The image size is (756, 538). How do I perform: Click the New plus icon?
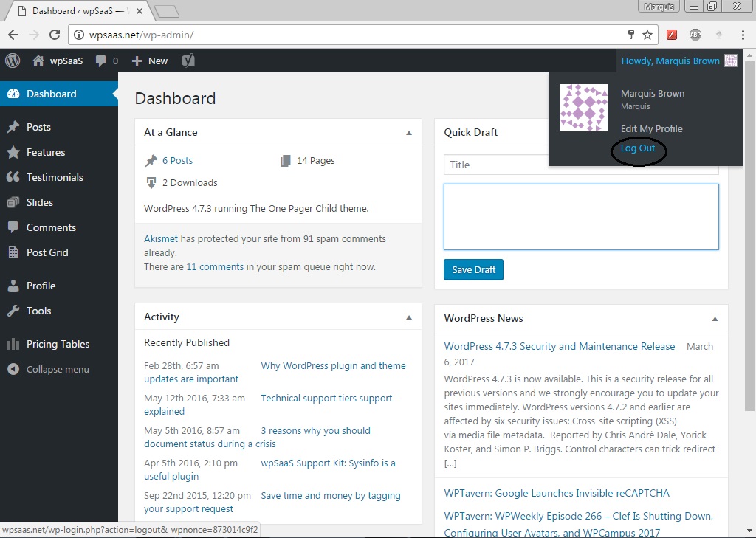click(137, 61)
